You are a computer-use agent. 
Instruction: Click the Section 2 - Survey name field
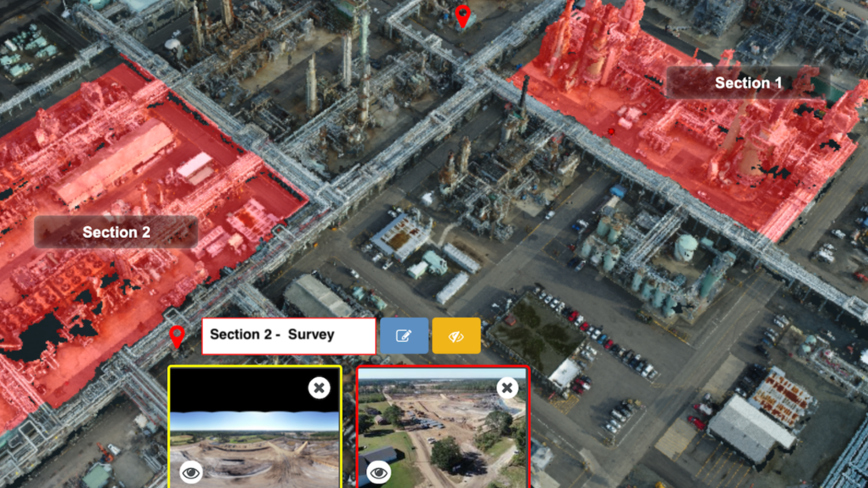point(289,336)
